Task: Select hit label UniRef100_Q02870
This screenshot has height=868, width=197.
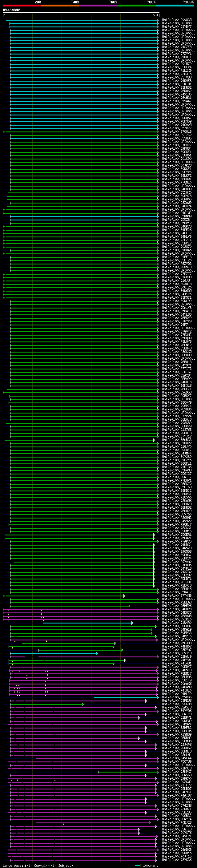Action: click(x=176, y=247)
